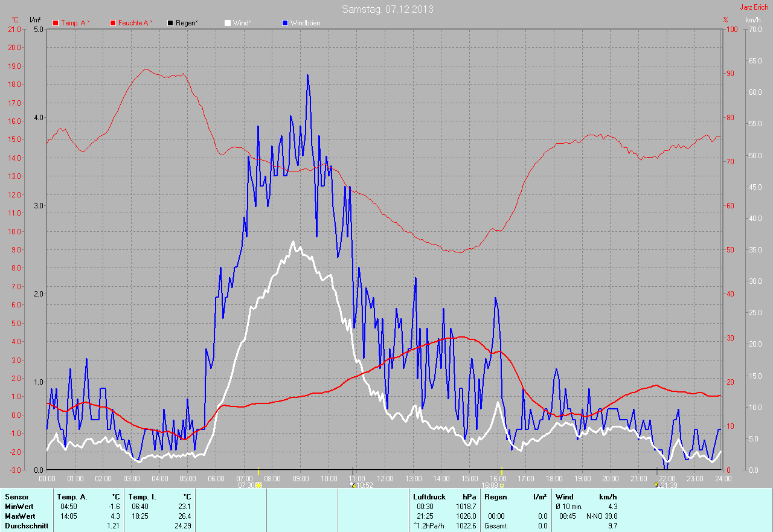Click the 18:00 time axis label
The image size is (773, 532).
coord(554,479)
